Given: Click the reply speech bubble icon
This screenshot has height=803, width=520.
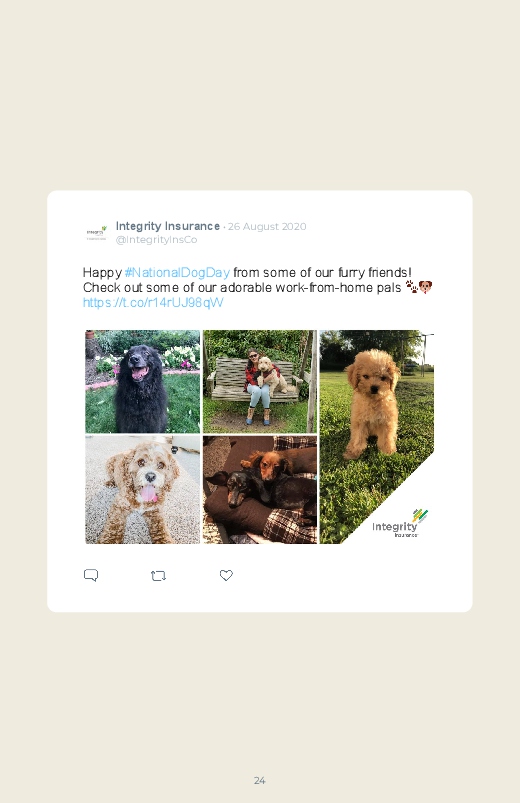Looking at the screenshot, I should tap(91, 576).
